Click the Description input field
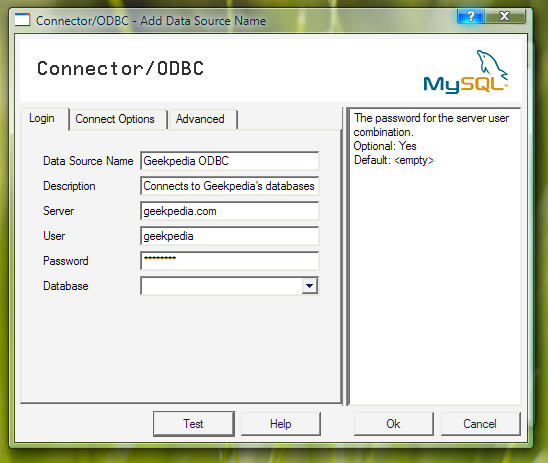 pos(230,186)
